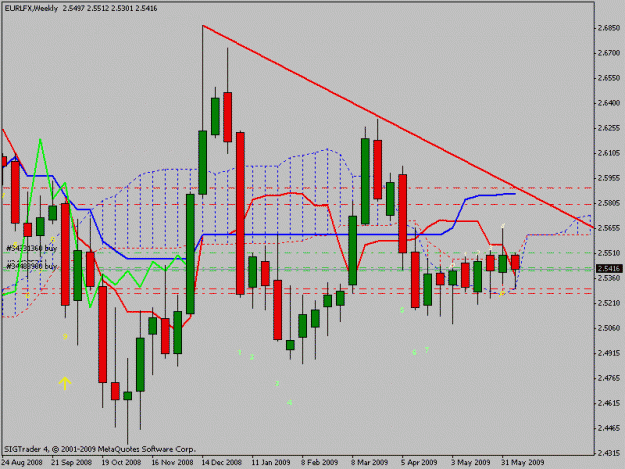Click the 2.6550 price axis label

pyautogui.click(x=609, y=78)
